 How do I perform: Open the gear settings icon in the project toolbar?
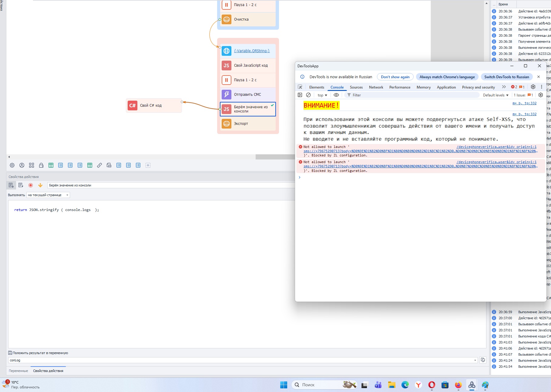click(x=12, y=165)
